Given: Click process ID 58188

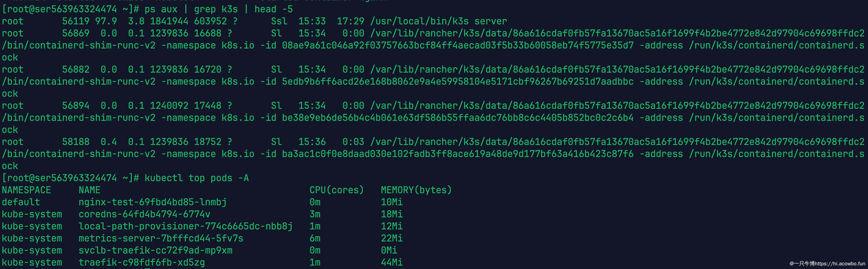Looking at the screenshot, I should point(76,142).
